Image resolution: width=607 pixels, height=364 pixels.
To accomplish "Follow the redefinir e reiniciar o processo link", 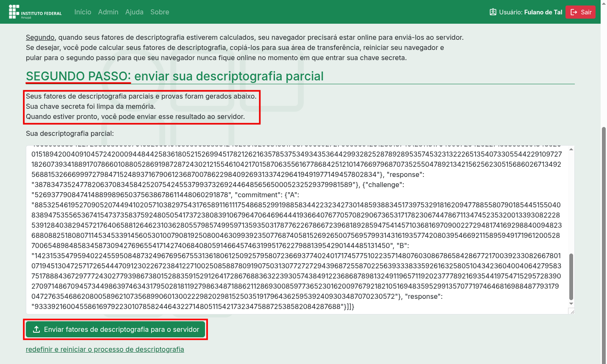I will [x=105, y=349].
